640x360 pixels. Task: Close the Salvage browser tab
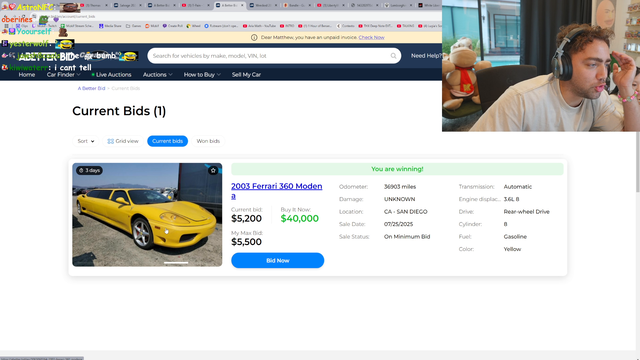tap(140, 5)
